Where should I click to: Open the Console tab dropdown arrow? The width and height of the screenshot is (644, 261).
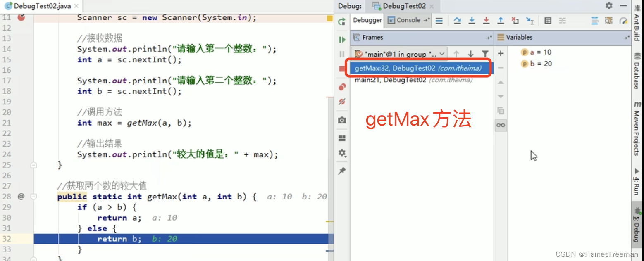(x=426, y=20)
